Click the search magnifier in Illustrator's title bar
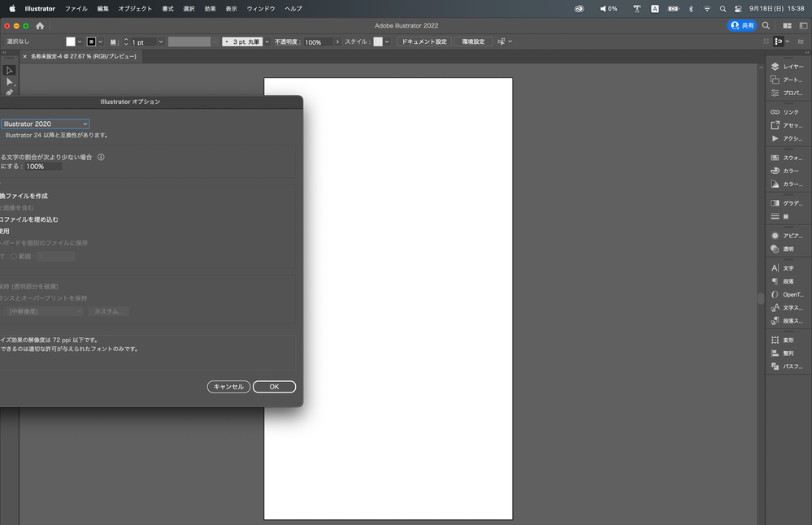Image resolution: width=812 pixels, height=525 pixels. pyautogui.click(x=766, y=25)
